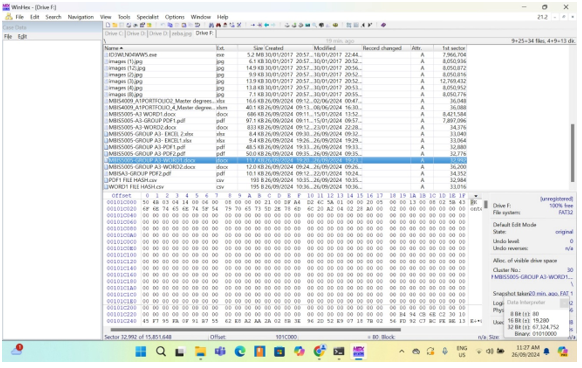Viewport: 582px width, 368px height.
Task: Click the magnifier toolbar icon
Action: (x=314, y=25)
